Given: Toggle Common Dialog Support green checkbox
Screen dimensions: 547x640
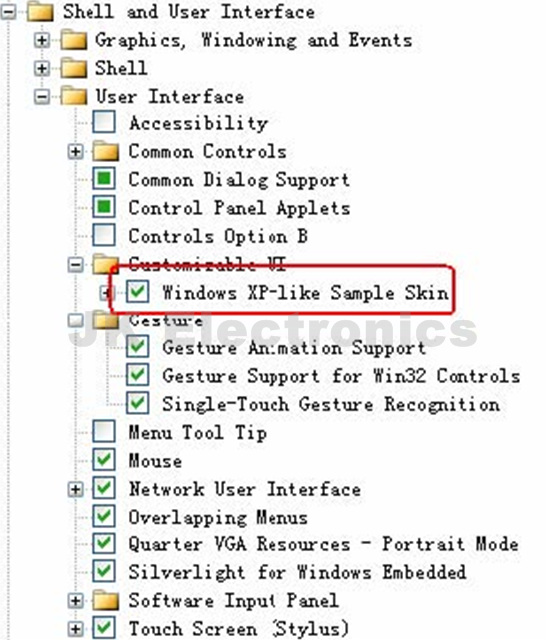Looking at the screenshot, I should pos(104,179).
